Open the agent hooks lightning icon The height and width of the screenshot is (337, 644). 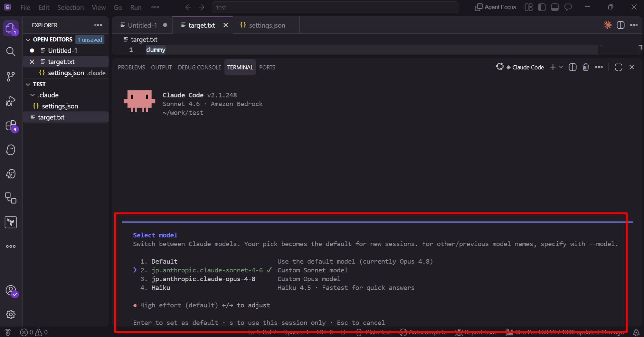11,174
